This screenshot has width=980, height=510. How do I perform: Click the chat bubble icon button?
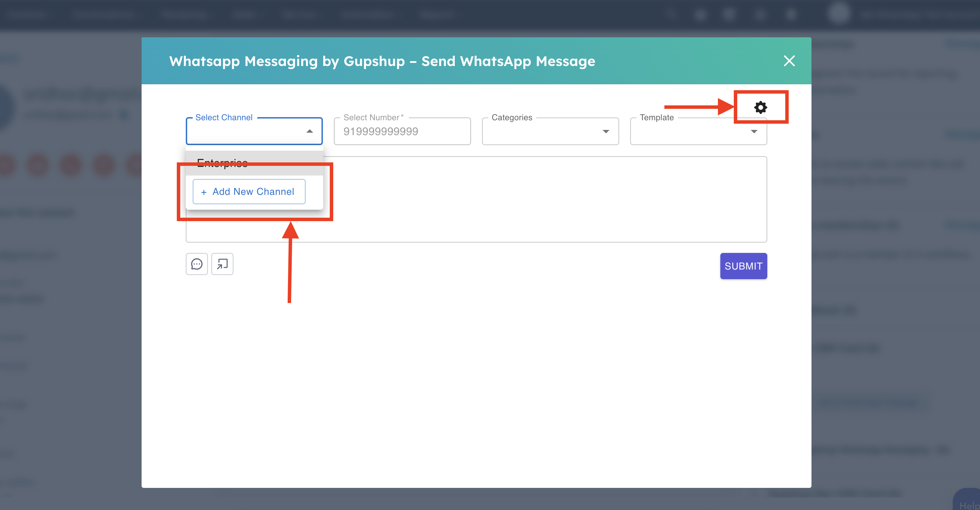pyautogui.click(x=197, y=264)
